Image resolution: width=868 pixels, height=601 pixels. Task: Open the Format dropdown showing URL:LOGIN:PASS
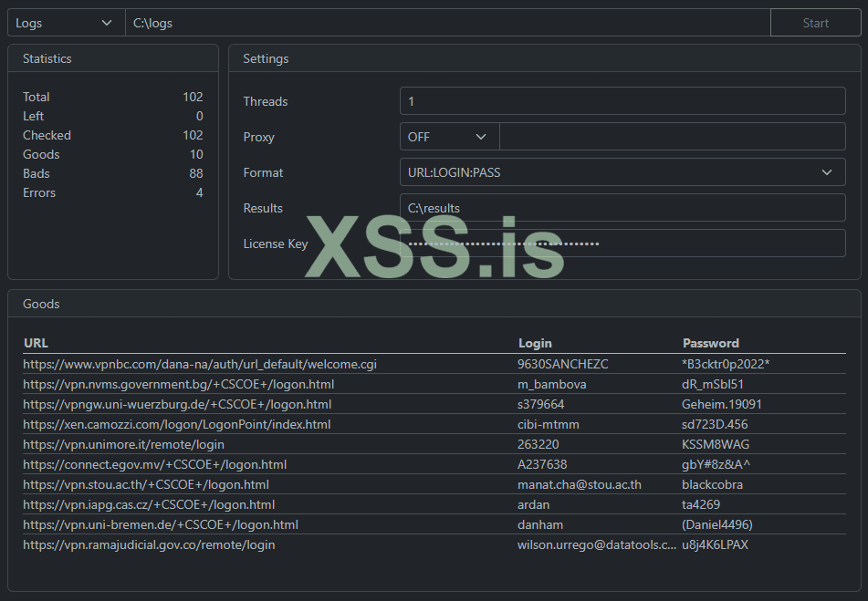(x=622, y=171)
